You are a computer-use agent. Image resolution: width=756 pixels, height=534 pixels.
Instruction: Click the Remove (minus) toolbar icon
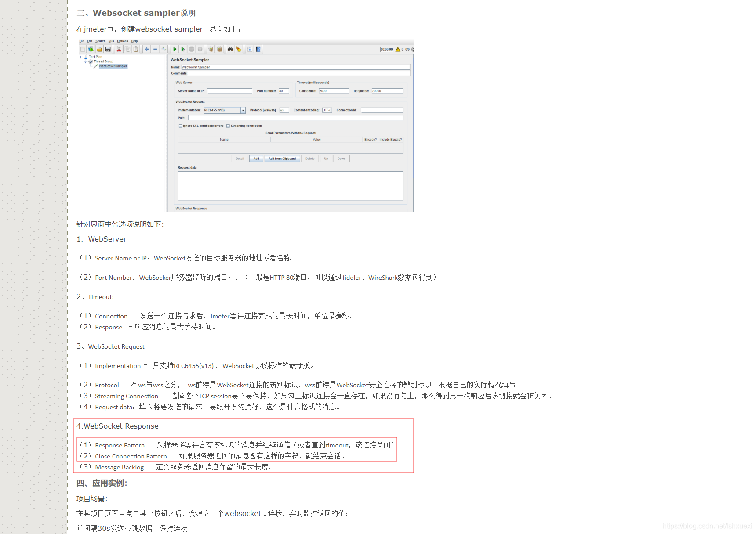pos(155,49)
